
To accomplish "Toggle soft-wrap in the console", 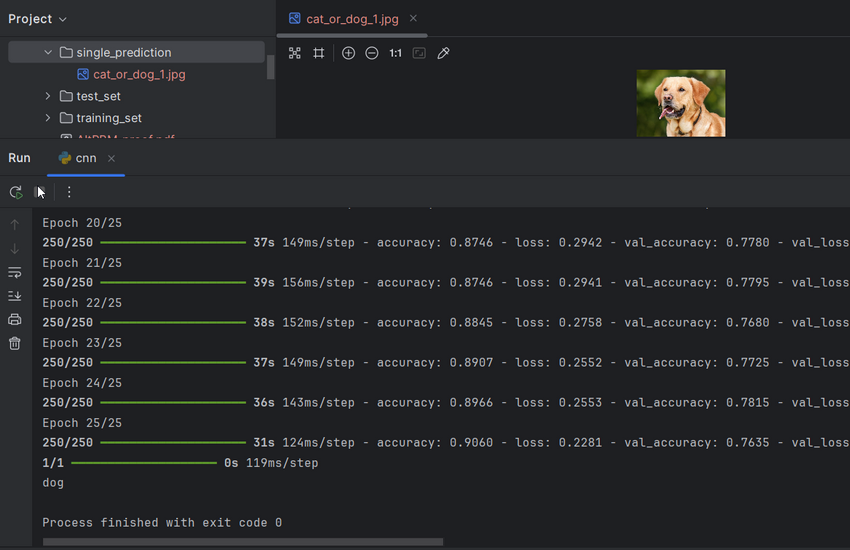I will 15,272.
